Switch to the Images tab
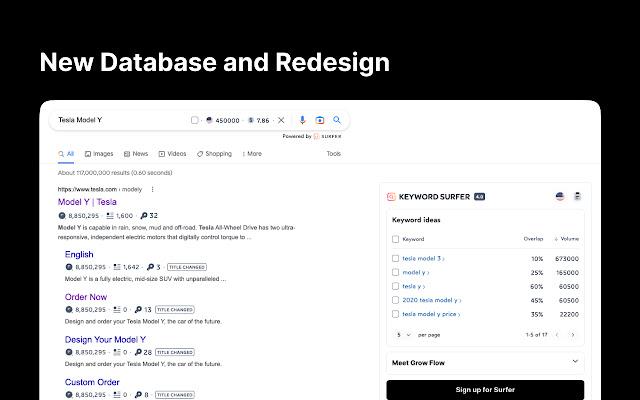This screenshot has width=640, height=400. click(x=99, y=154)
